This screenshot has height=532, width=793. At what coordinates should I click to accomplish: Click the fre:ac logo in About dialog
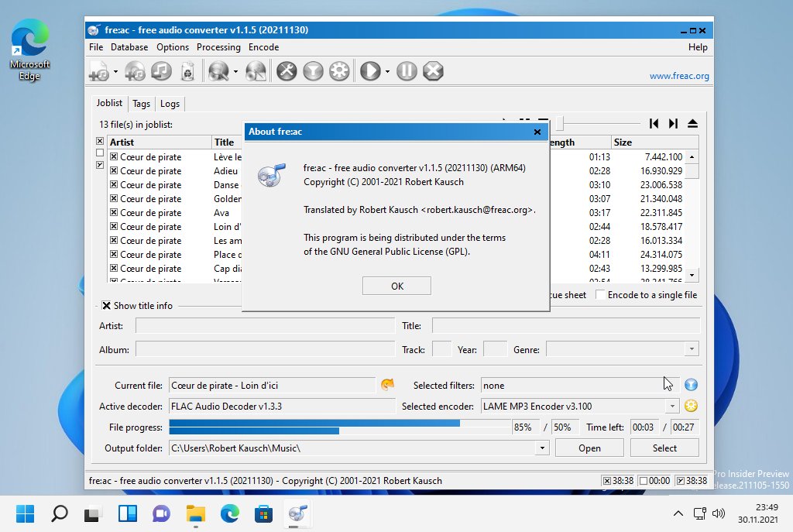coord(272,175)
